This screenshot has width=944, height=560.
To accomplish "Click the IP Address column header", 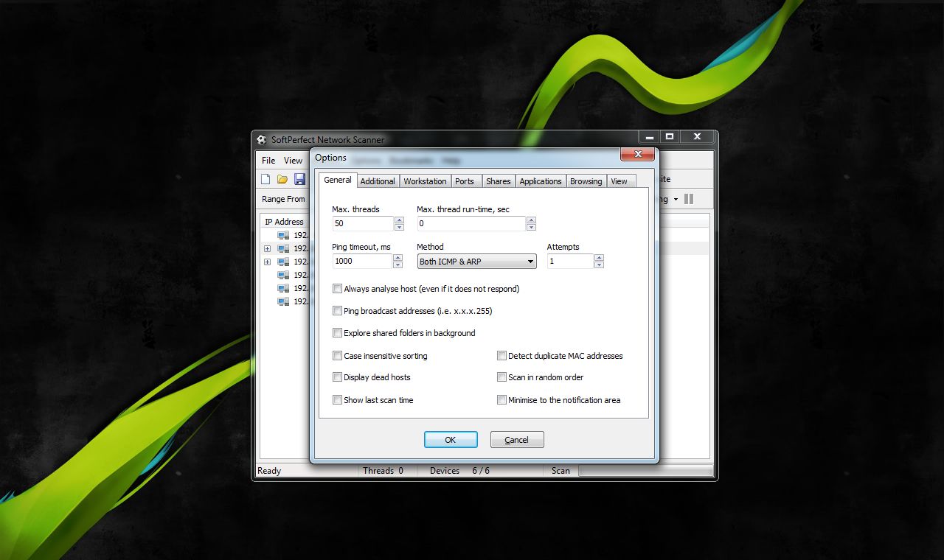I will [x=285, y=222].
